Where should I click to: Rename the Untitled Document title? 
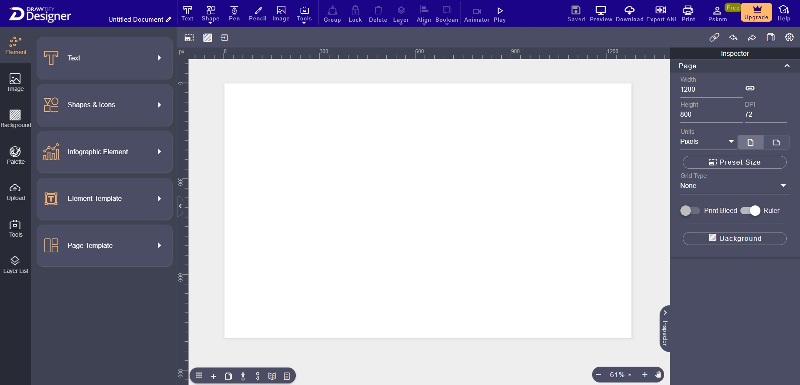[140, 19]
